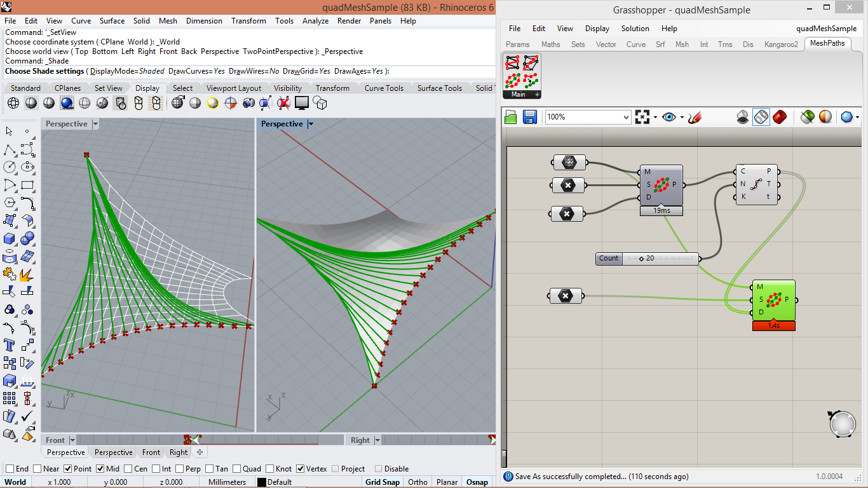
Task: Open file with Grasshopper green folder icon
Action: click(511, 117)
